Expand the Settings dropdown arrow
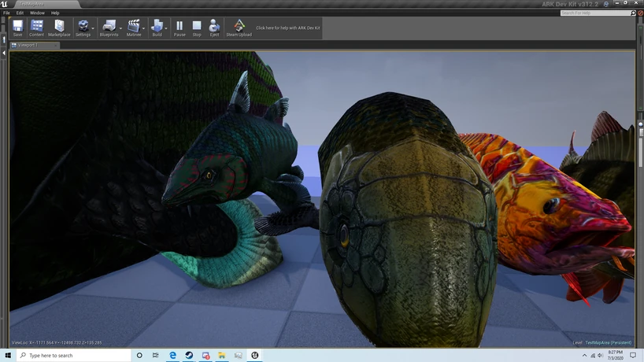 [94, 29]
